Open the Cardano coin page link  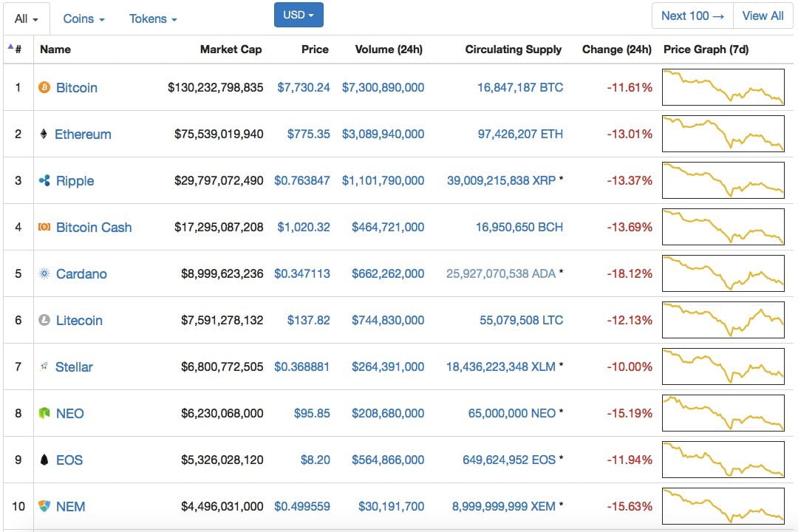81,274
